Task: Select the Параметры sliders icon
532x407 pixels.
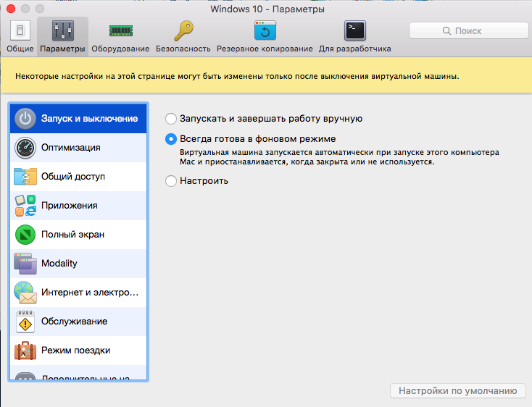Action: pos(63,30)
